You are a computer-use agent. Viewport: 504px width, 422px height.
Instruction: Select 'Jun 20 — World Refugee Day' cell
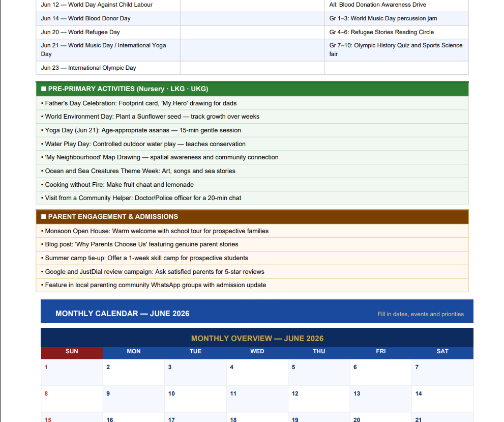pos(108,32)
